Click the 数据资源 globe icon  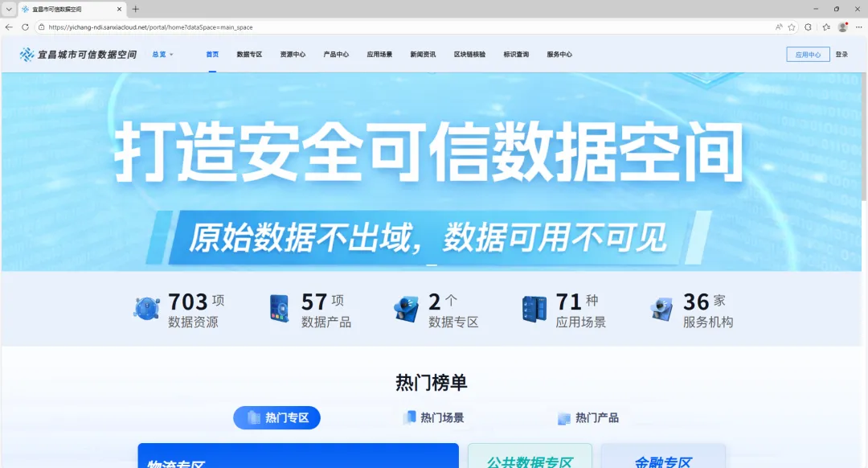pos(146,308)
